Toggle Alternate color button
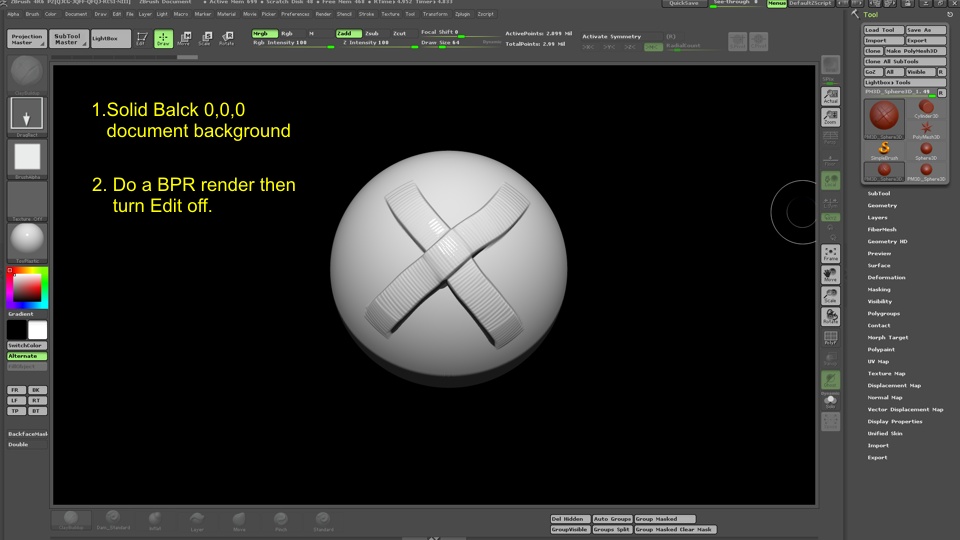This screenshot has height=540, width=960. coord(27,356)
